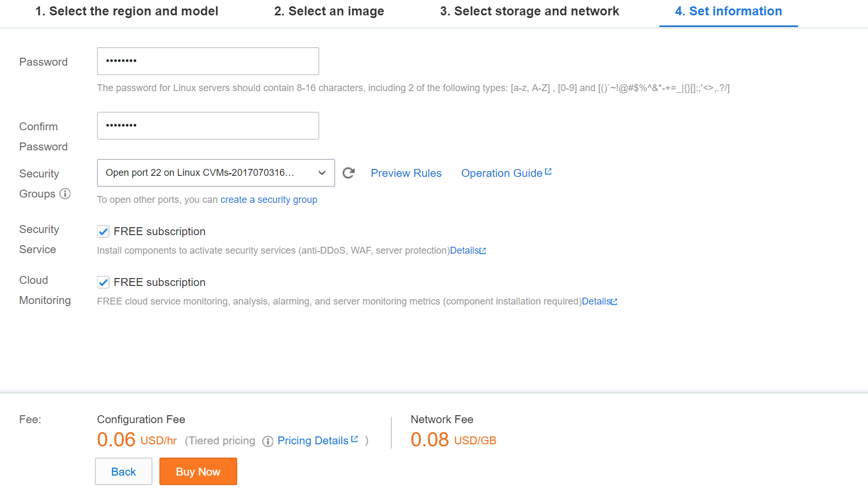Go to step 2 Select an image
This screenshot has height=492, width=868.
click(x=329, y=11)
